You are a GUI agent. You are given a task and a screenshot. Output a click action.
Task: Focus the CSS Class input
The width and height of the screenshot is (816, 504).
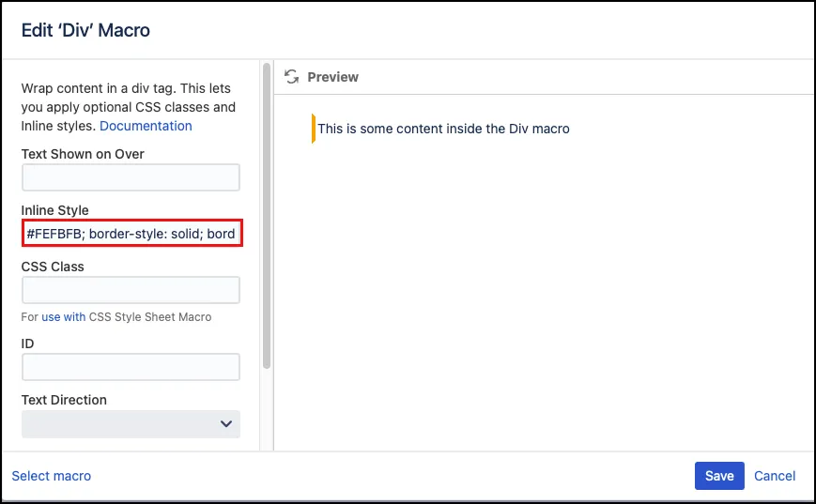[131, 290]
